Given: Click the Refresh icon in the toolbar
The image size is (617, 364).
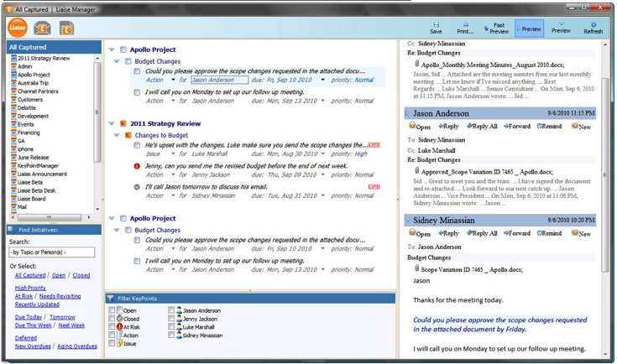Looking at the screenshot, I should click(x=593, y=27).
